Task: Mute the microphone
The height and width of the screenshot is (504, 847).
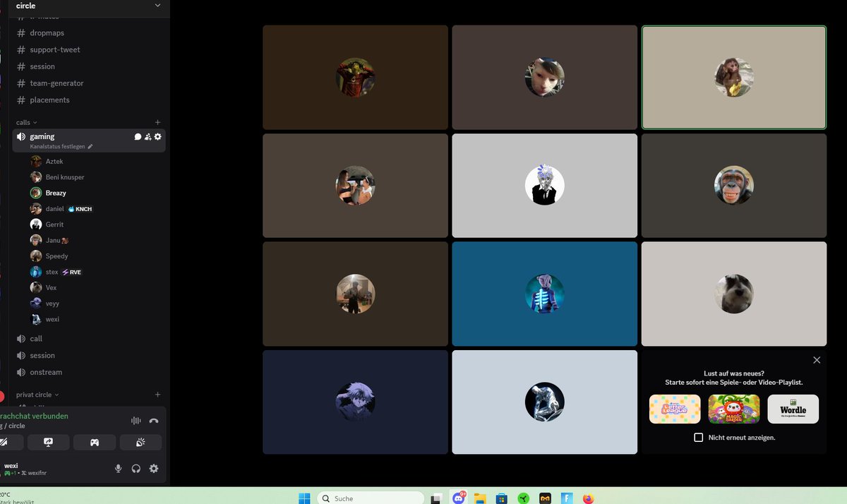Action: pos(119,469)
